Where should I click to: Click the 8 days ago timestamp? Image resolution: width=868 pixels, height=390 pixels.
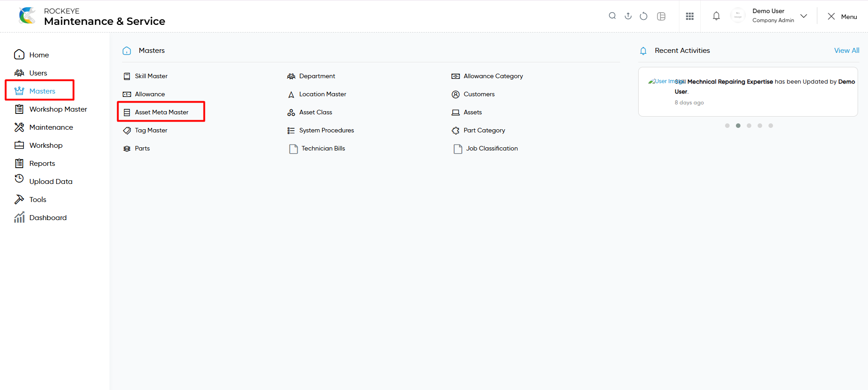point(689,103)
